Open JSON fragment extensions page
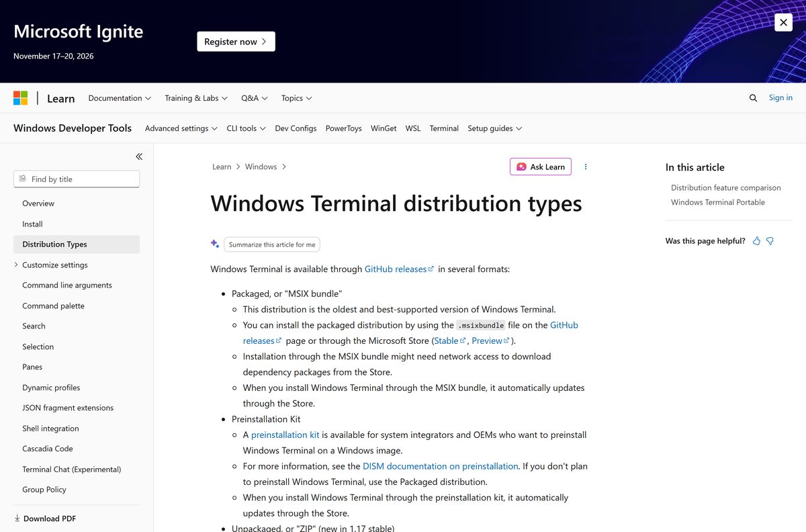 coord(68,408)
